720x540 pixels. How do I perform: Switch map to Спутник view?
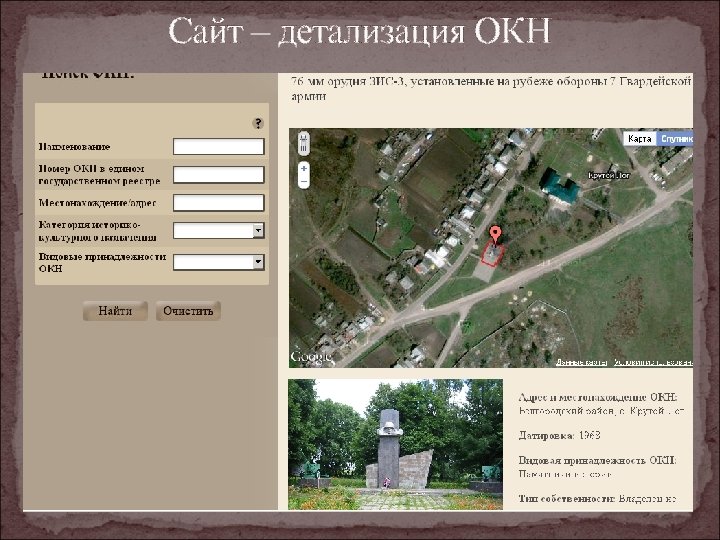[675, 139]
